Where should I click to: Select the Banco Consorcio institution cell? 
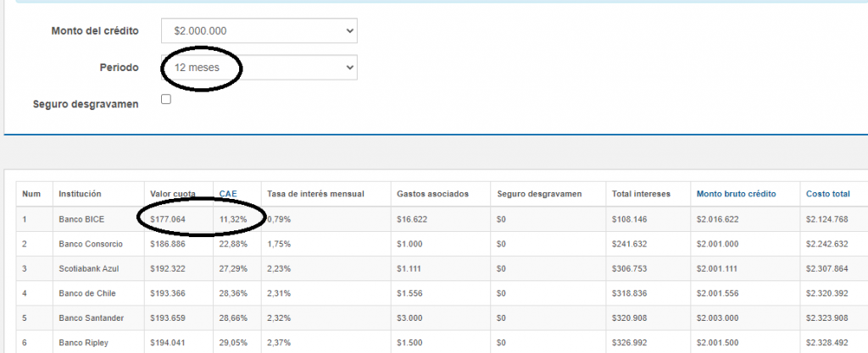pyautogui.click(x=91, y=244)
